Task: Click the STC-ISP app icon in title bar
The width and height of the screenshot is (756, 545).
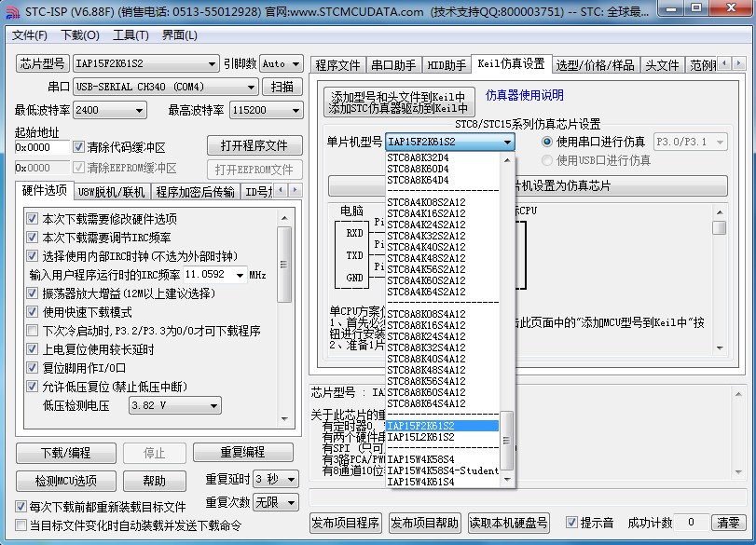Action: tap(12, 11)
